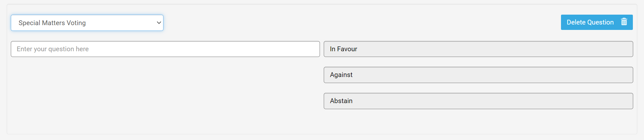This screenshot has height=140, width=644.
Task: Click the Delete Question text label
Action: click(x=590, y=22)
